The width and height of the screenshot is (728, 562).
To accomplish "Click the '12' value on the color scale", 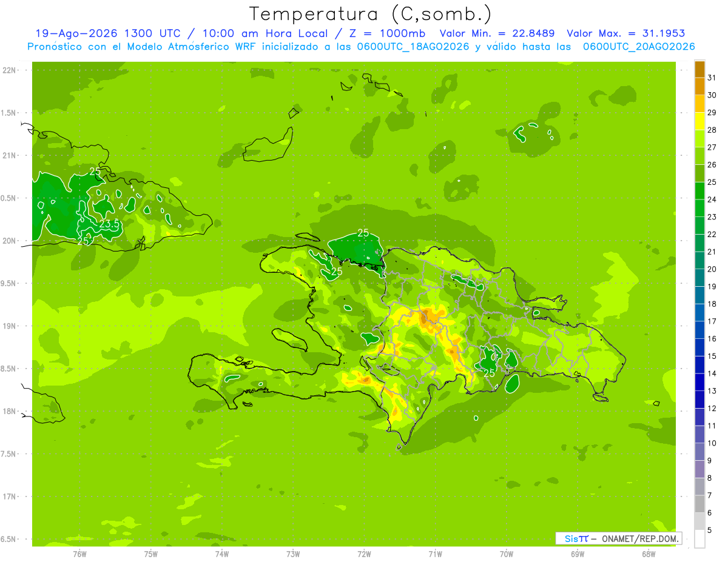I will [712, 409].
